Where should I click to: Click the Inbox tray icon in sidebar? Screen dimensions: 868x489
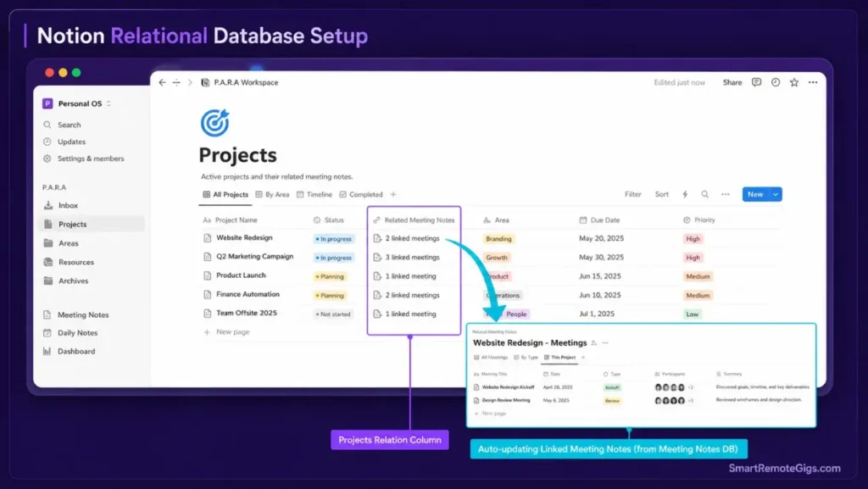coord(48,205)
